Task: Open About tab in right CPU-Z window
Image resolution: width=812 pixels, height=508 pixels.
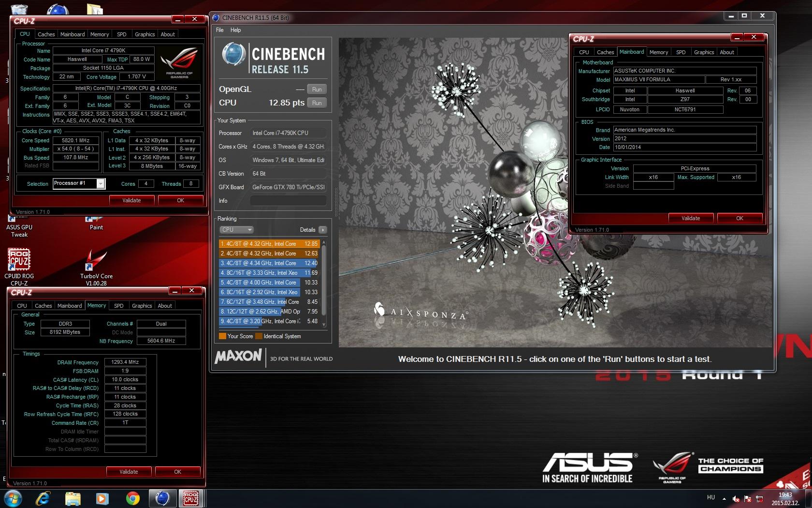Action: pos(727,52)
